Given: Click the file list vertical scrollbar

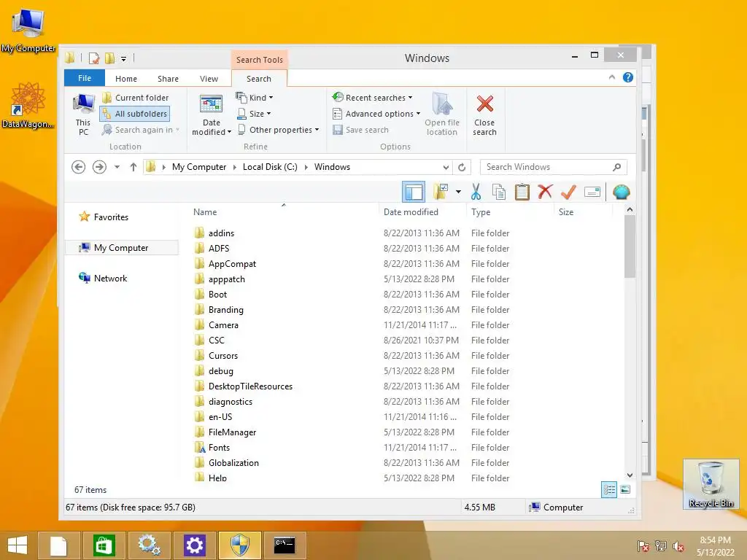Looking at the screenshot, I should [630, 246].
